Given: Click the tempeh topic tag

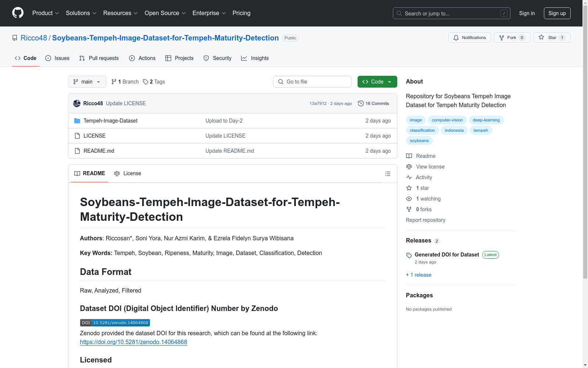Looking at the screenshot, I should point(481,130).
